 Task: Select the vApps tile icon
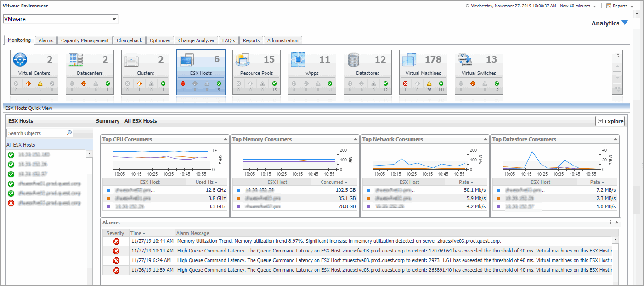299,60
